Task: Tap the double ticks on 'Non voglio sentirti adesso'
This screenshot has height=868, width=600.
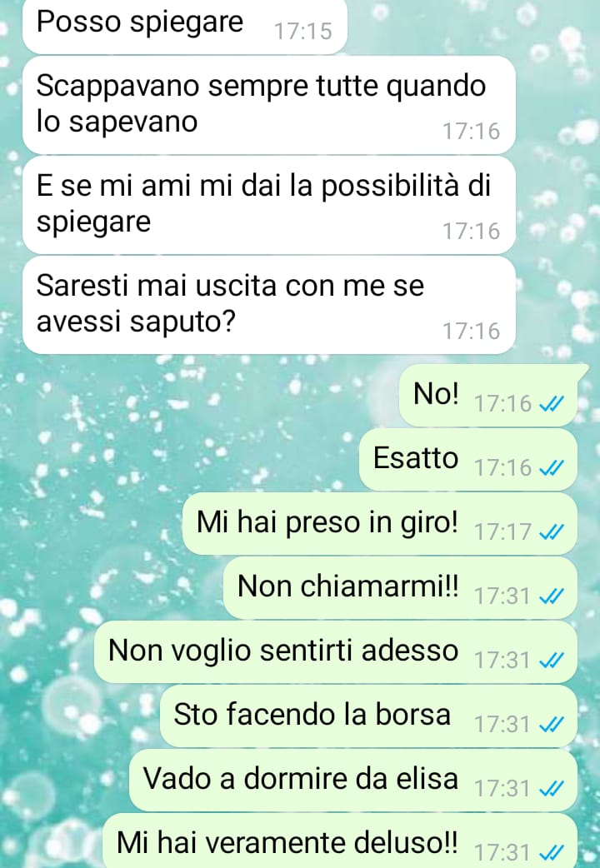Action: tap(551, 661)
